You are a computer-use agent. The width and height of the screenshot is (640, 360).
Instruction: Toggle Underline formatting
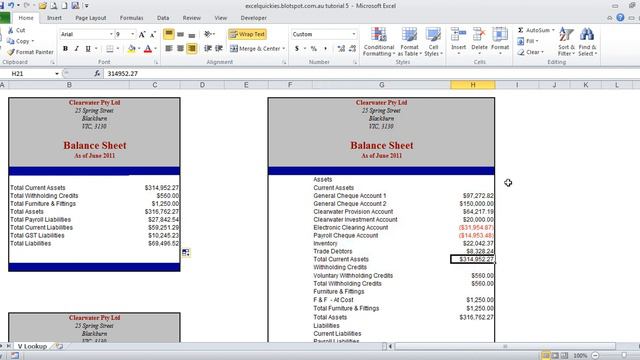pyautogui.click(x=88, y=49)
